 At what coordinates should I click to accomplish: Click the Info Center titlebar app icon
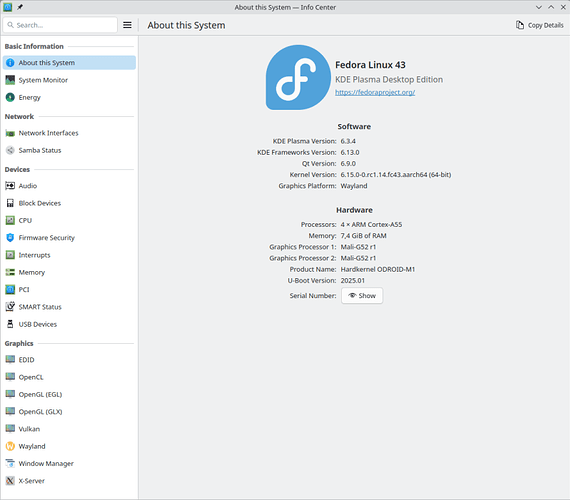pos(8,7)
